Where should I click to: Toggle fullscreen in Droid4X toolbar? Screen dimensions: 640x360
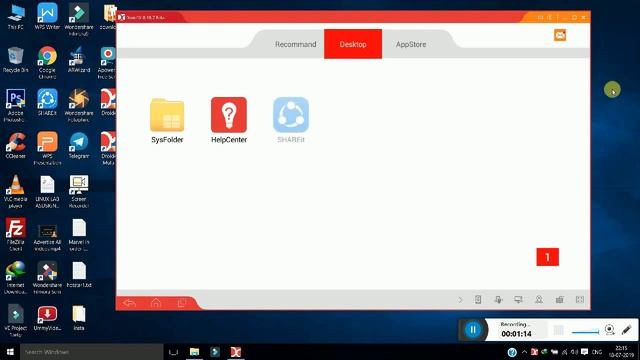click(x=580, y=300)
